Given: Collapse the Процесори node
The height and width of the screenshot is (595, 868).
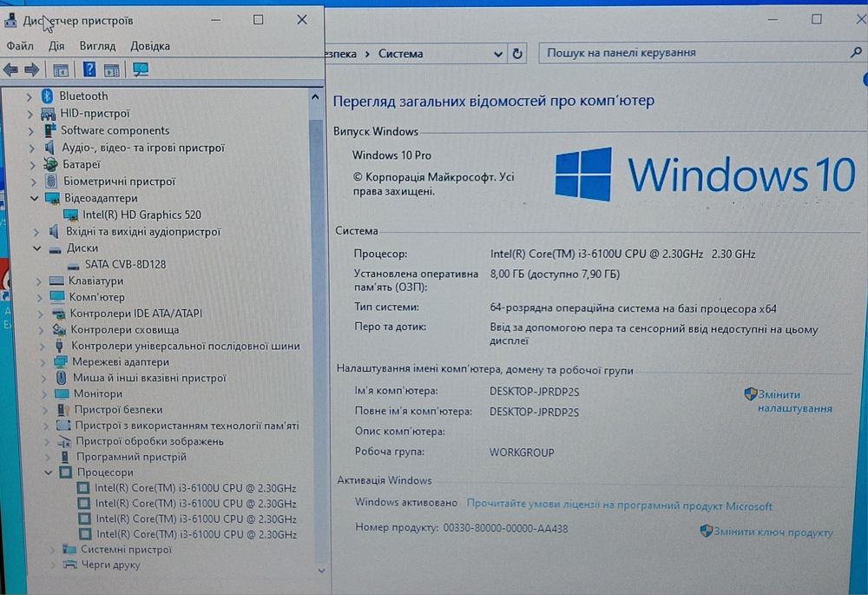Looking at the screenshot, I should click(x=48, y=473).
